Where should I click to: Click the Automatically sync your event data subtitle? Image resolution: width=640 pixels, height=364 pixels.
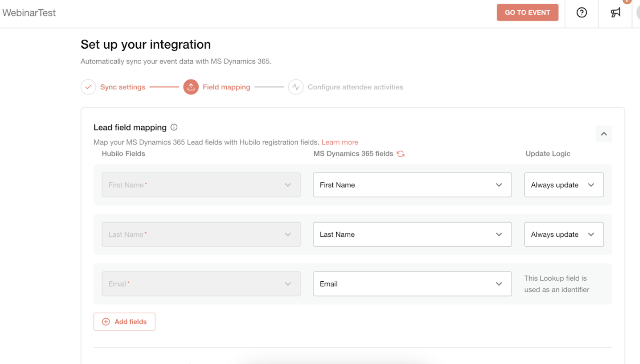tap(176, 61)
